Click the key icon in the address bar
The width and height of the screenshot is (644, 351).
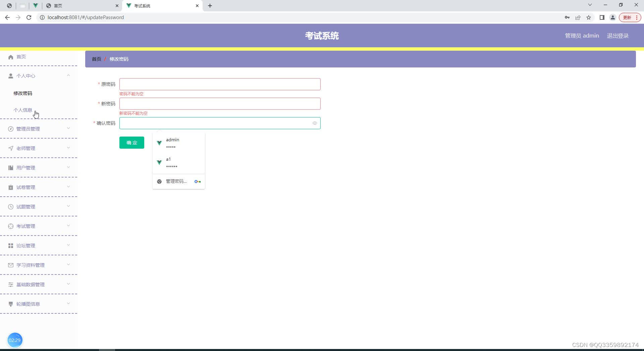pos(567,17)
